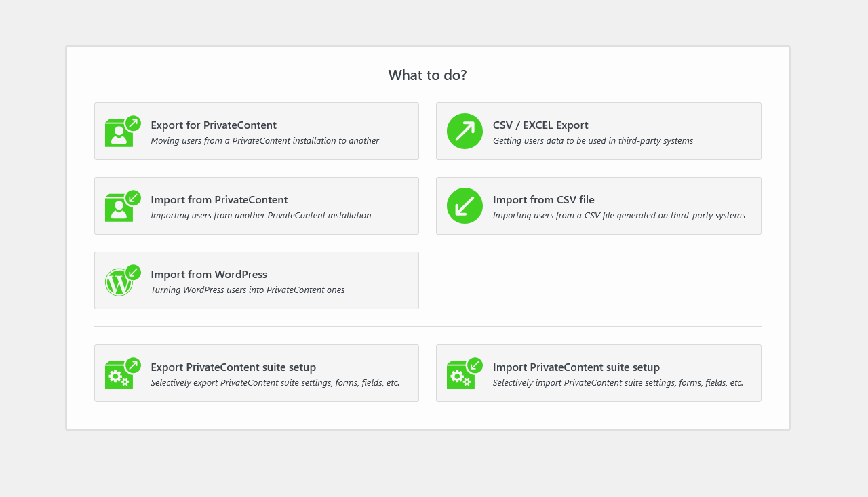
Task: Choose "Import from WordPress" title
Action: coord(209,274)
